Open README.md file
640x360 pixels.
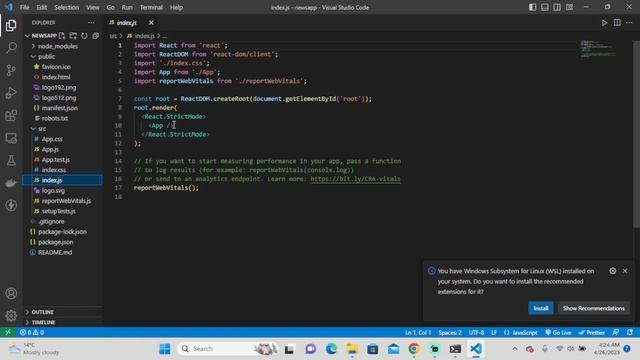[55, 252]
